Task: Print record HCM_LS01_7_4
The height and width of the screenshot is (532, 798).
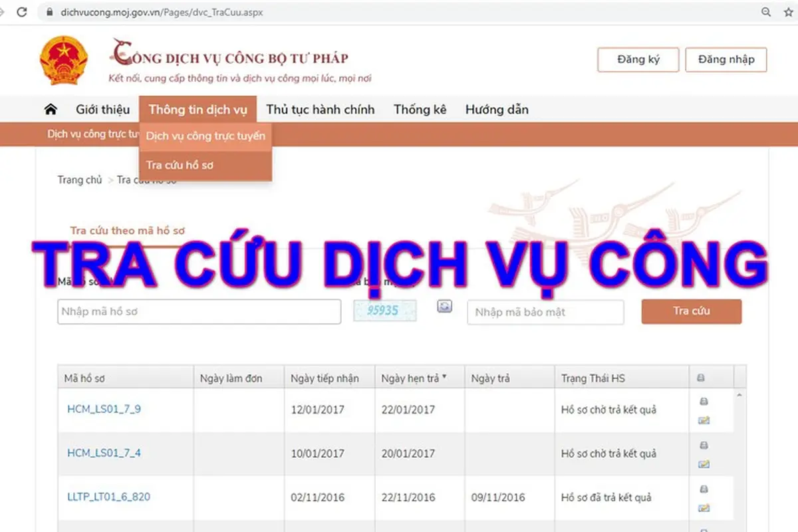Action: click(704, 445)
